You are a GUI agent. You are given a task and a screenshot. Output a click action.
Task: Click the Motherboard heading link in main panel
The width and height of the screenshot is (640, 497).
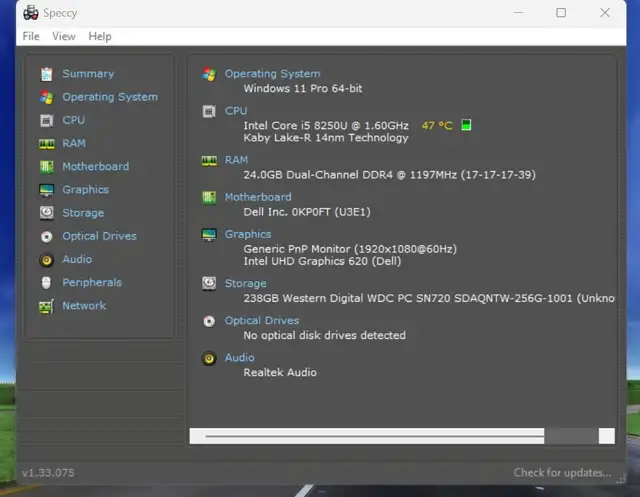pos(258,197)
